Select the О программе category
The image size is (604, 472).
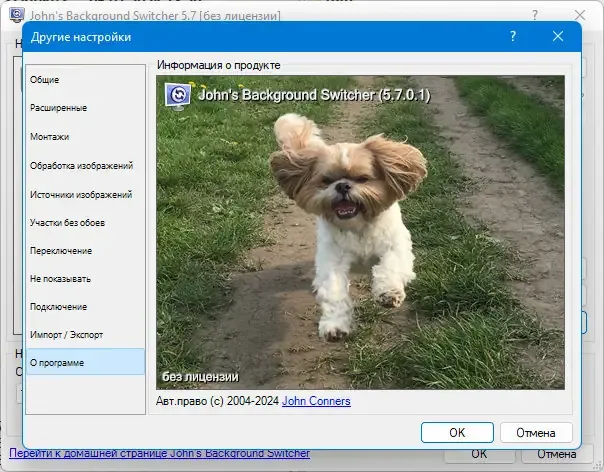click(x=85, y=362)
